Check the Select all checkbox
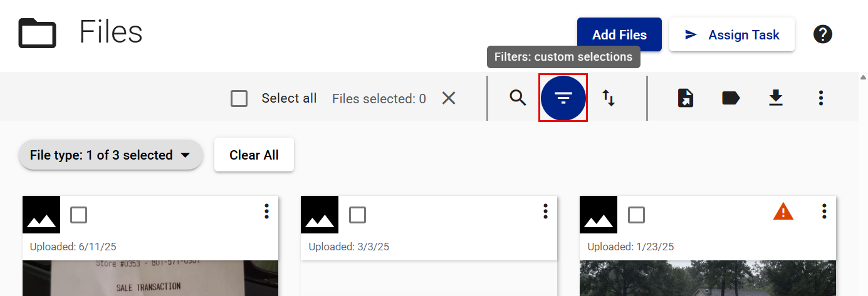 [x=239, y=99]
